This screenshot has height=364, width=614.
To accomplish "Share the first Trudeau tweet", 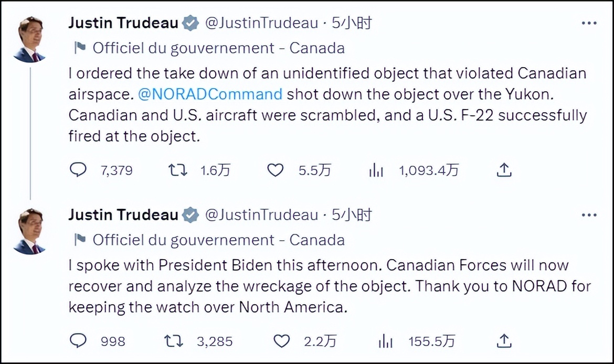I will [x=504, y=170].
